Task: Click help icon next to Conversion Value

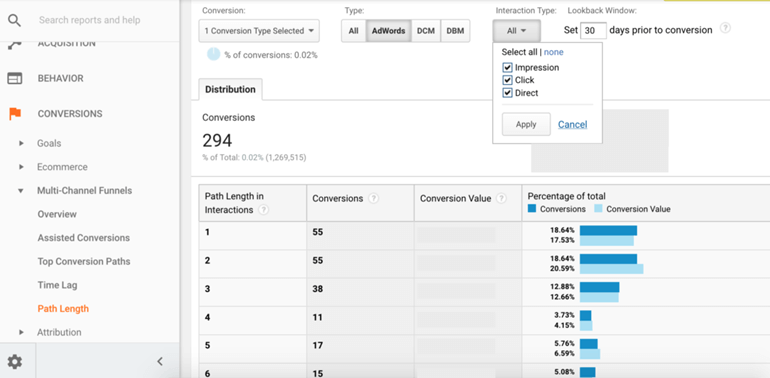Action: click(501, 198)
